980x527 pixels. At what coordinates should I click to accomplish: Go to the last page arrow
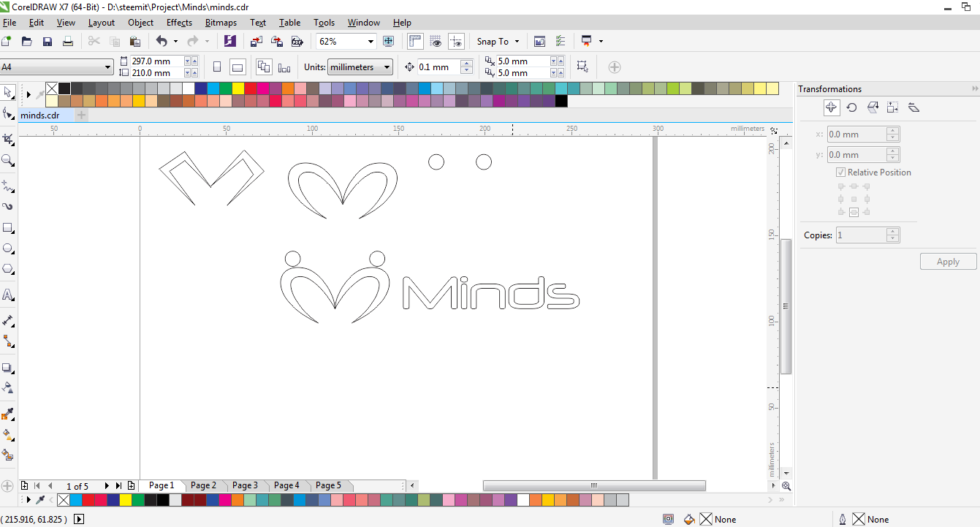click(x=118, y=485)
